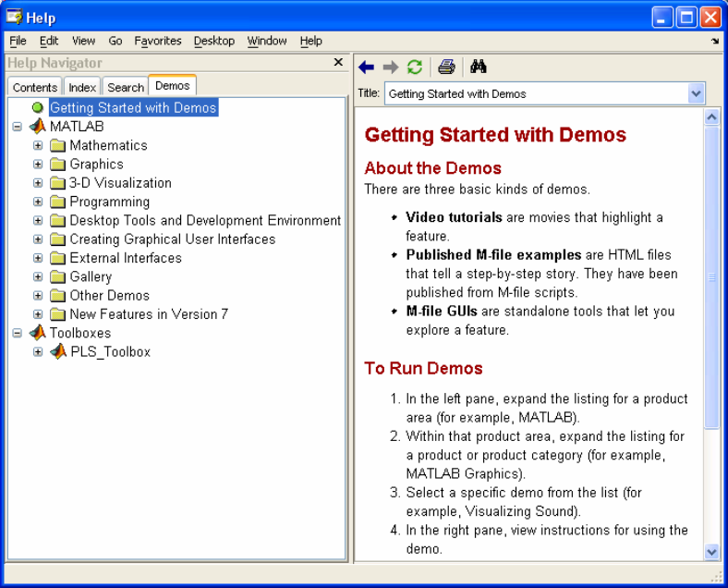Expand the 3-D Visualization demos node
The height and width of the screenshot is (588, 728).
38,183
